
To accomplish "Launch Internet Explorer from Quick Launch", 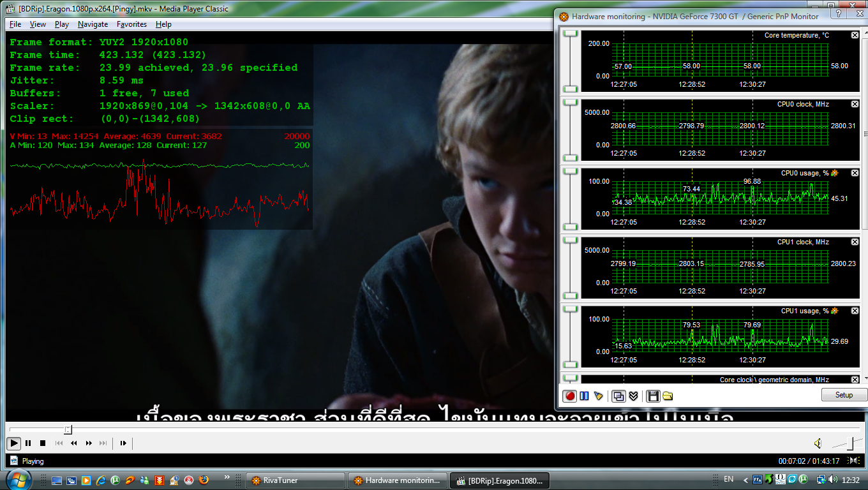I will pos(101,480).
